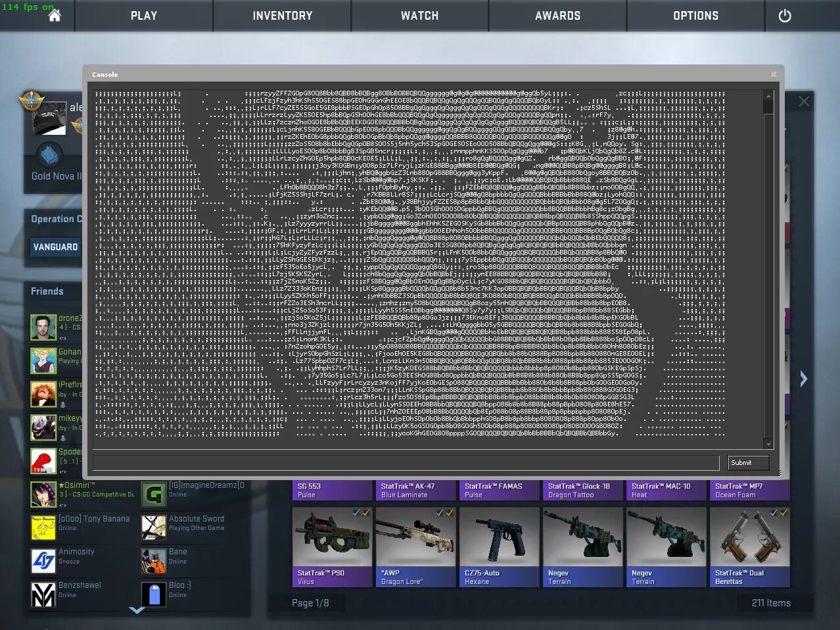Expand friends list with down chevron
This screenshot has width=840, height=630.
tap(137, 610)
